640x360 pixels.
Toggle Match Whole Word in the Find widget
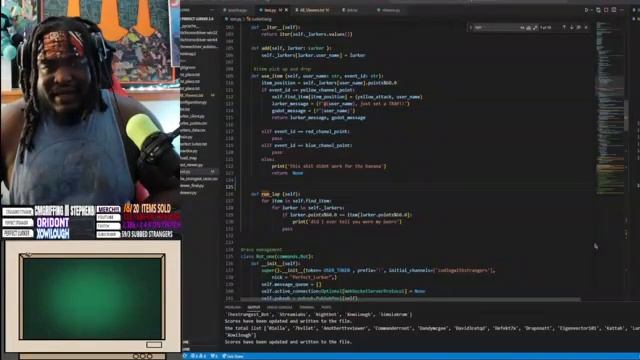(529, 27)
